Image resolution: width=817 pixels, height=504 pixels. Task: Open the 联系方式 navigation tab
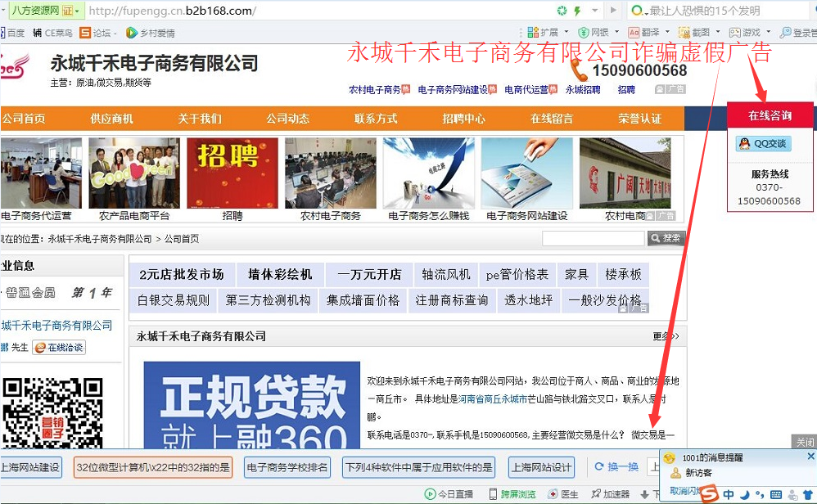click(x=376, y=119)
